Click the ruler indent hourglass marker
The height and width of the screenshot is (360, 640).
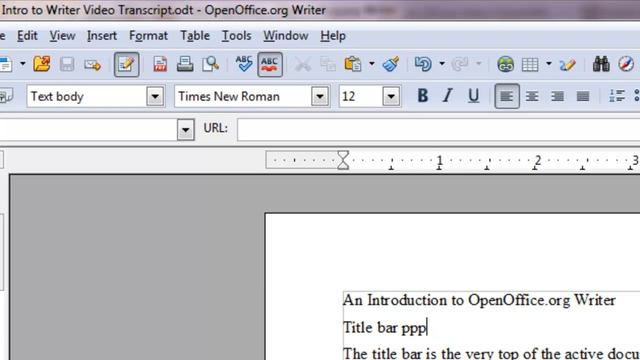(x=343, y=160)
